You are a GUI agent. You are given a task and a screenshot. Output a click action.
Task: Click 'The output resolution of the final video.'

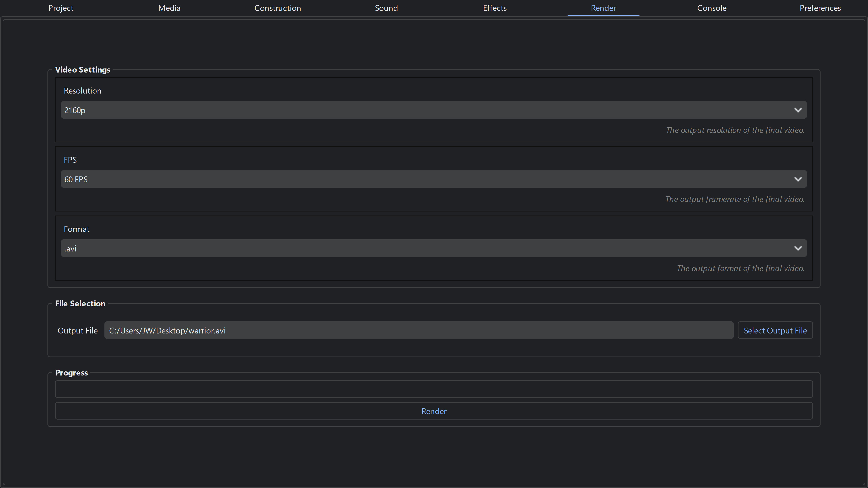coord(735,130)
